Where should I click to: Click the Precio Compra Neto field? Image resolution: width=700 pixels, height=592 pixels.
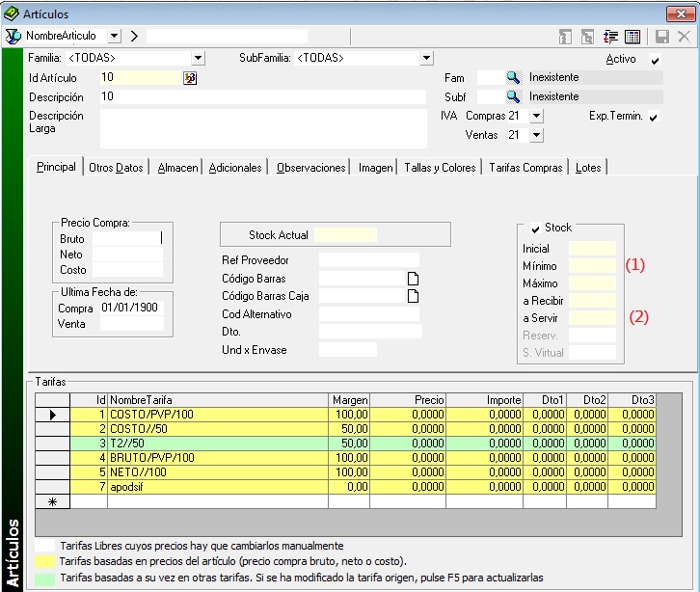(x=127, y=255)
